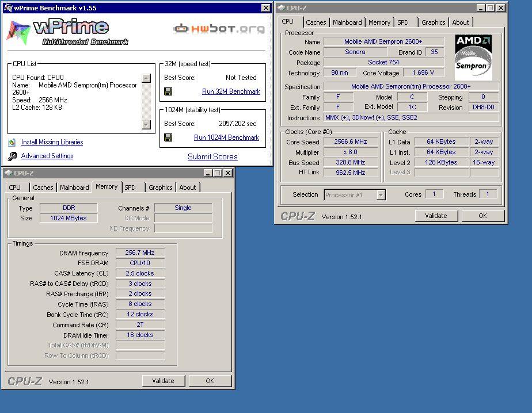Open Advanced Settings link
Viewport: 532px width, 413px height.
coord(47,156)
